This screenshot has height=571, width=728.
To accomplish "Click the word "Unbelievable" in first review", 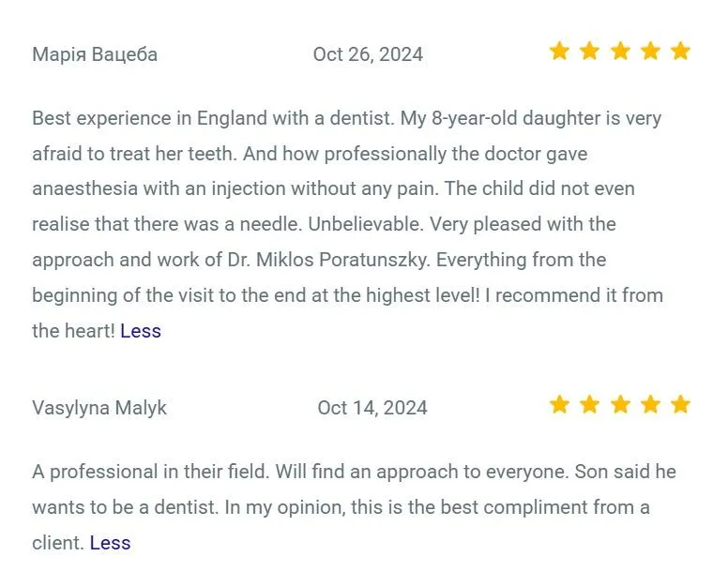I will point(366,224).
